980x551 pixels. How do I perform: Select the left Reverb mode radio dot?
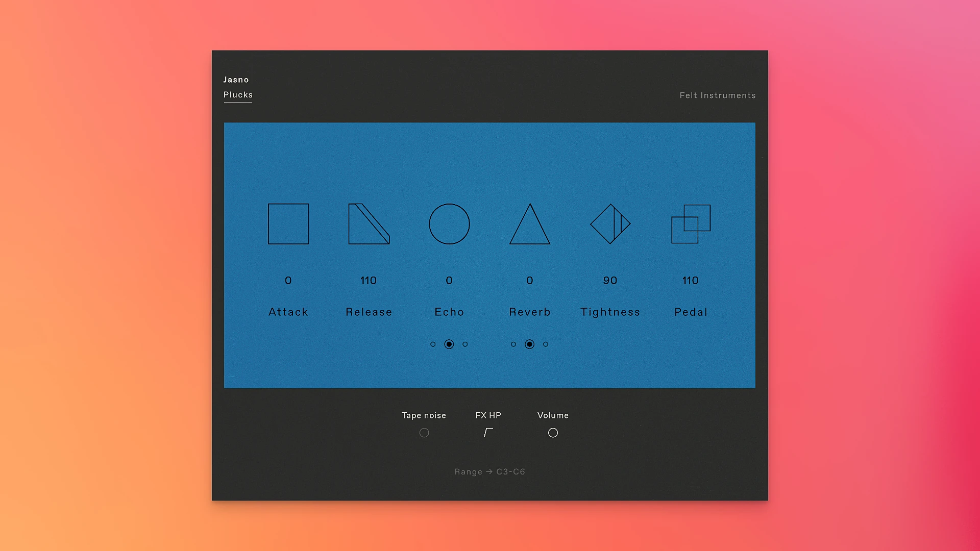coord(513,344)
